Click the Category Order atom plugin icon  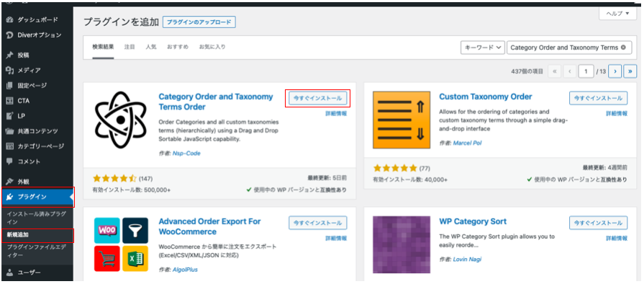(121, 120)
